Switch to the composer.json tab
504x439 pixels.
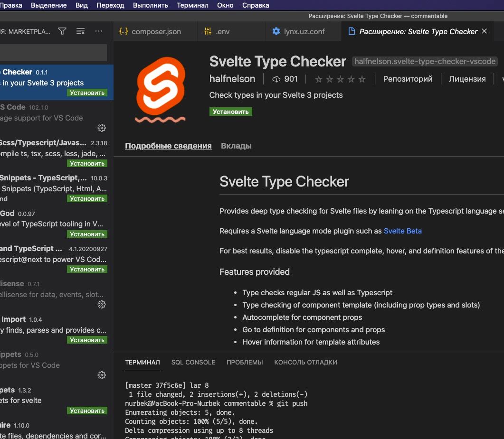pos(155,31)
